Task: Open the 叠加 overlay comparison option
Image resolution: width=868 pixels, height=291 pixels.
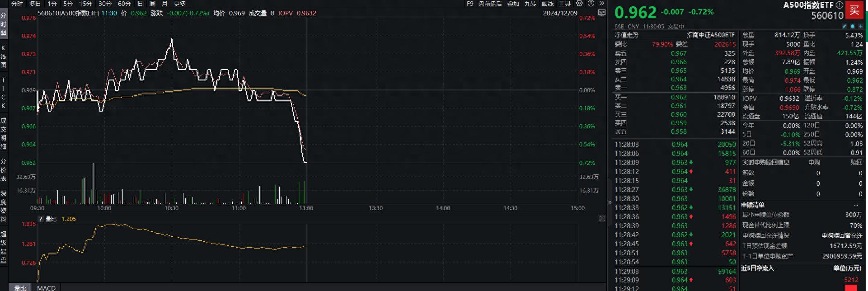Action: tap(513, 4)
